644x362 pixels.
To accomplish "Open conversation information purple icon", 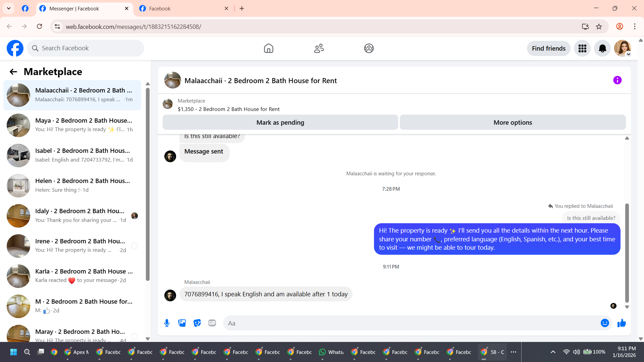I will 617,80.
